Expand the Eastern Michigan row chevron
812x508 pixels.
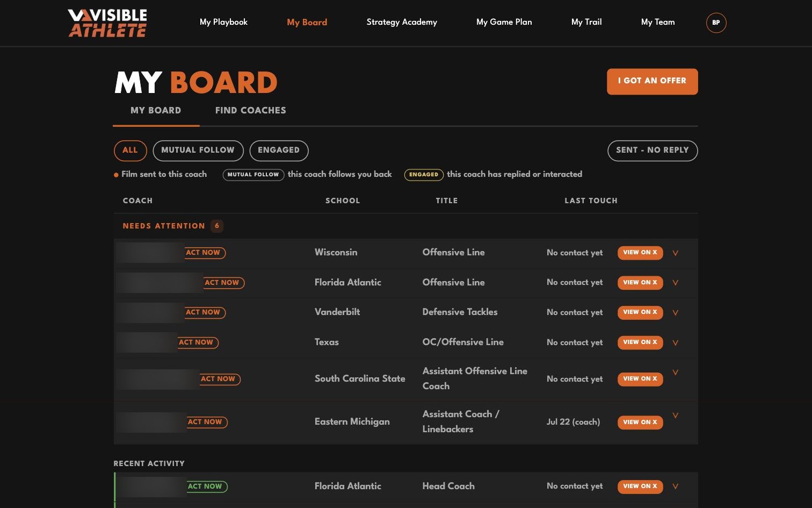tap(676, 415)
